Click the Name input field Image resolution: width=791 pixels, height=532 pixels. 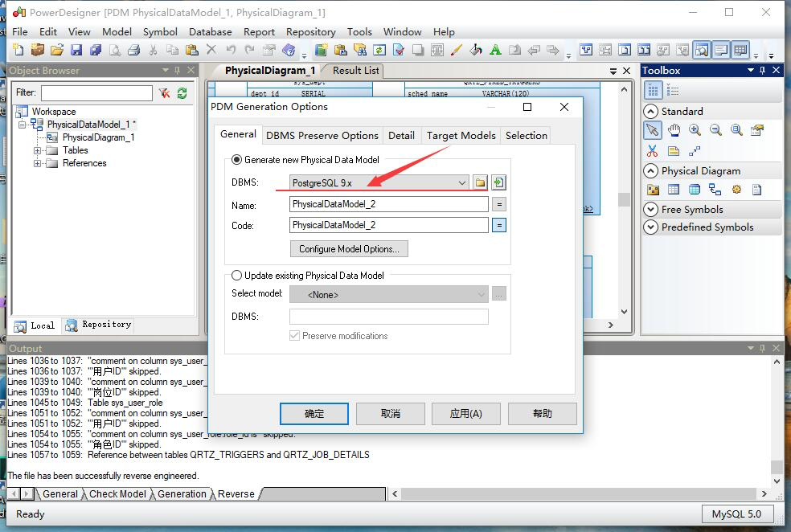(389, 204)
